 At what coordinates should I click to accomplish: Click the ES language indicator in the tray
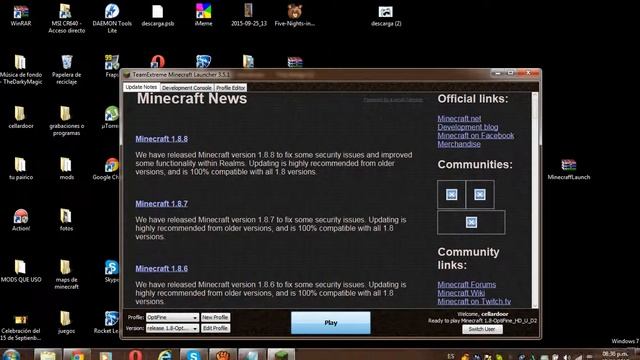point(450,356)
